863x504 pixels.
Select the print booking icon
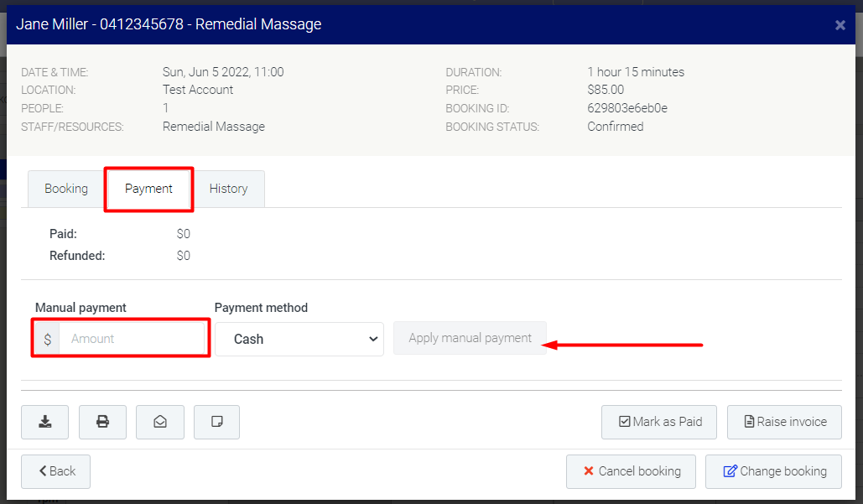102,422
